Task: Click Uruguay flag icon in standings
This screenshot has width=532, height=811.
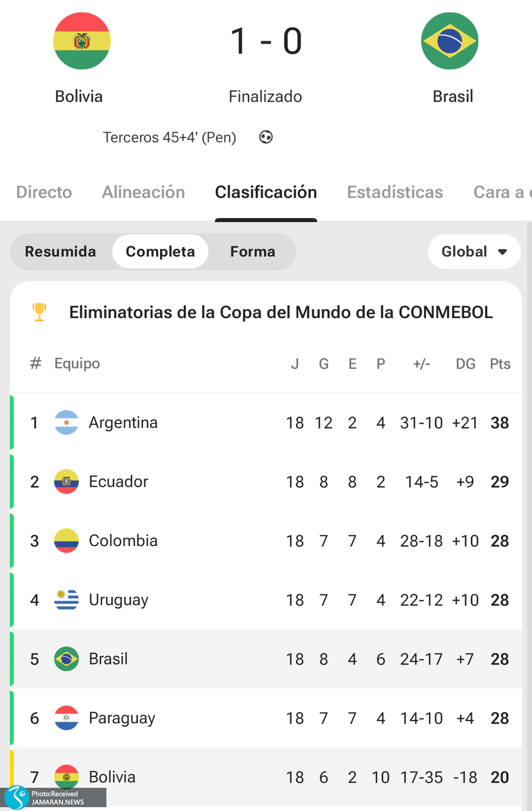Action: [66, 600]
